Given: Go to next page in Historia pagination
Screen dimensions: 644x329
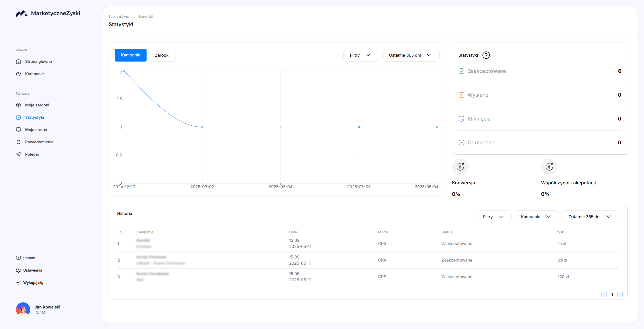Looking at the screenshot, I should (620, 294).
